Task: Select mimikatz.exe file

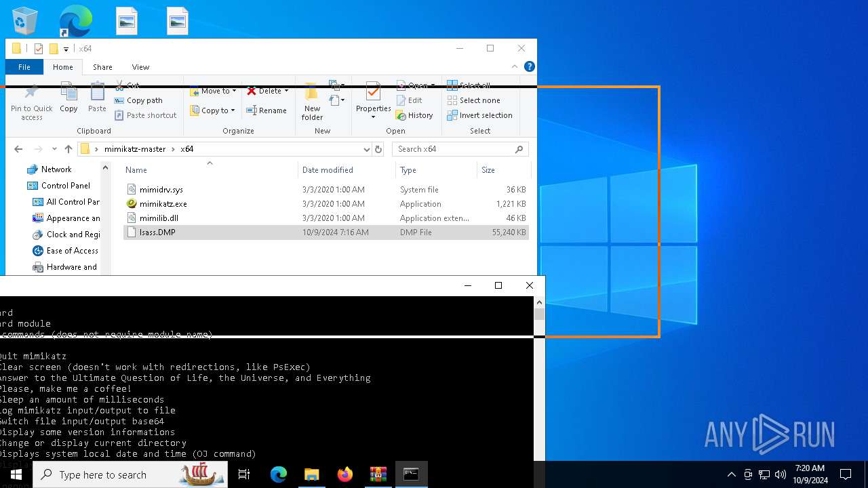Action: (325, 204)
